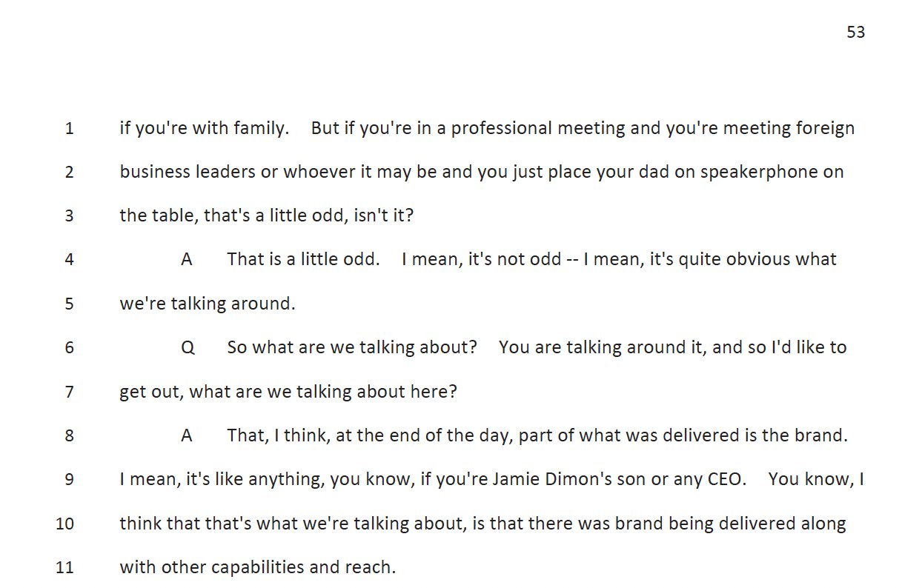Click line number 2 in margin
This screenshot has height=588, width=922.
[x=70, y=173]
